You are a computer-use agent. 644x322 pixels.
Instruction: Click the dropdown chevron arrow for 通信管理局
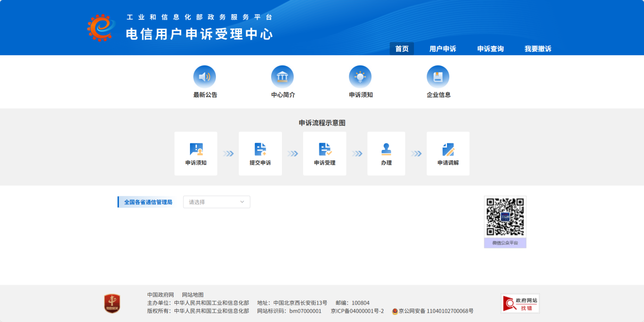(x=242, y=202)
